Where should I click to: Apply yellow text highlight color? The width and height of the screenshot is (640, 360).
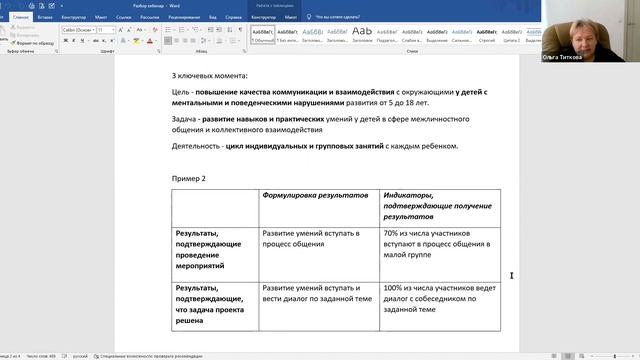[136, 41]
